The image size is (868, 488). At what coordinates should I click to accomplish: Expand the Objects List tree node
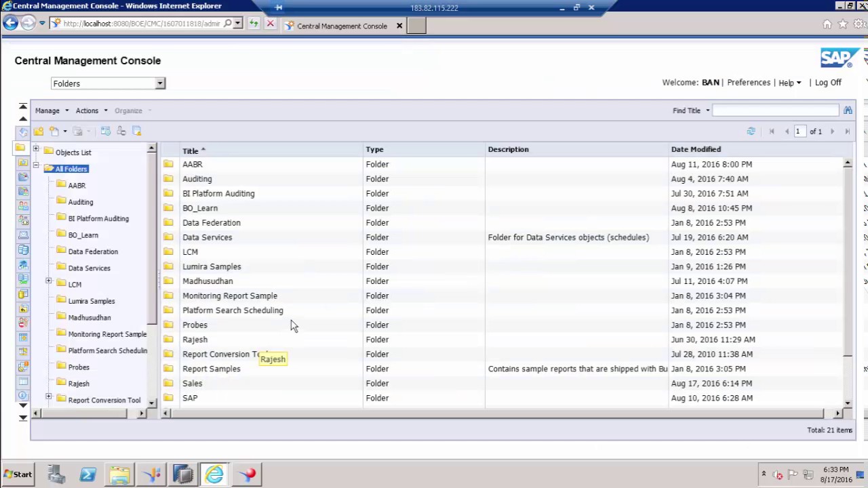pyautogui.click(x=35, y=149)
